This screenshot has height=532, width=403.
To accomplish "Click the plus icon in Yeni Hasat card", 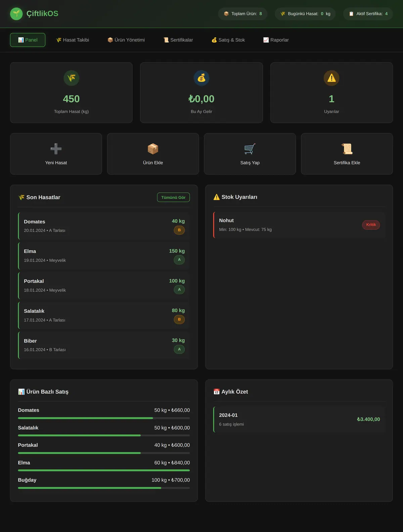I will [56, 149].
